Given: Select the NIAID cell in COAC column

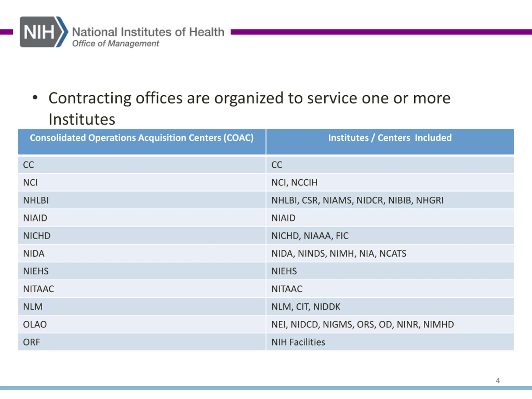Looking at the screenshot, I should tap(35, 218).
